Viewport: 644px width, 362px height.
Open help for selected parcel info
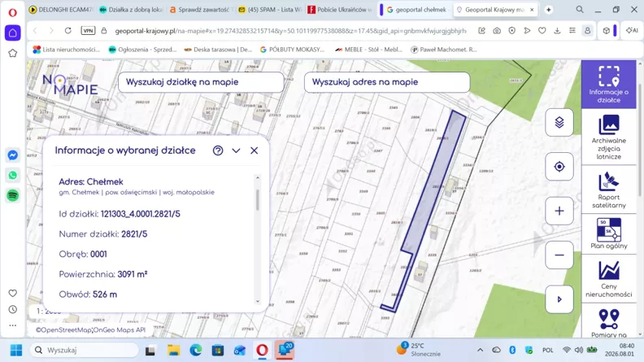tap(218, 150)
